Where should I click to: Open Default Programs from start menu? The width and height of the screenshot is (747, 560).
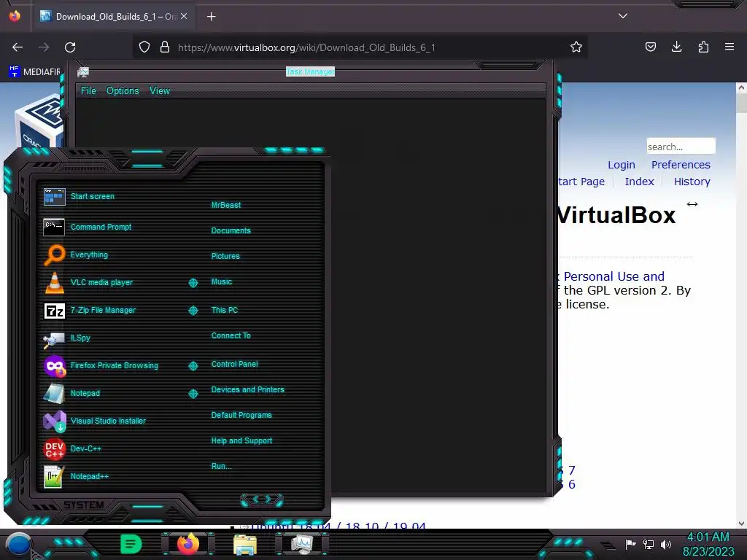[x=241, y=415]
